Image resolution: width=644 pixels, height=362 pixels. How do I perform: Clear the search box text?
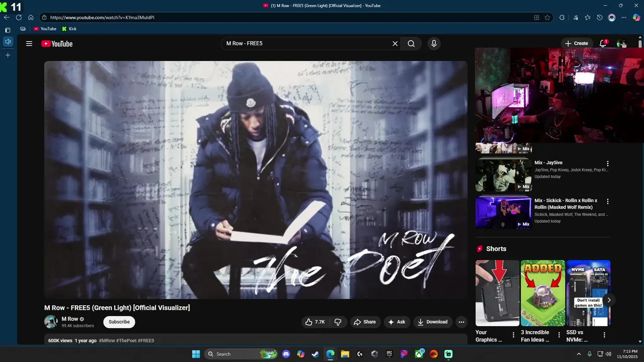395,44
